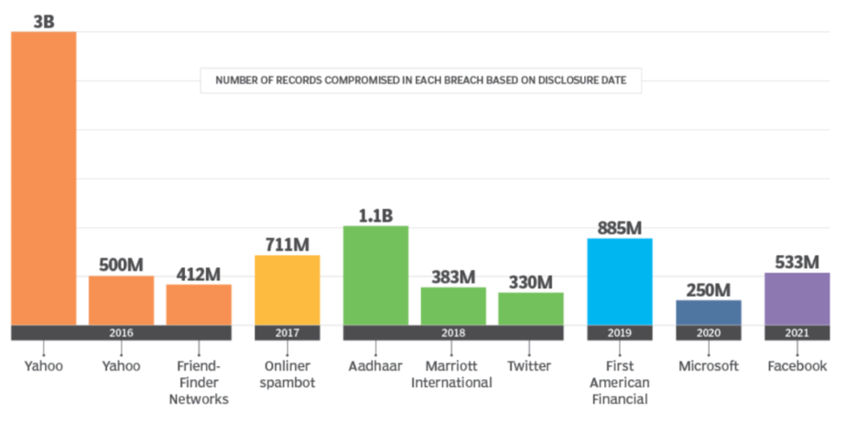Viewport: 868px width, 433px height.
Task: Click the green Twitter 330M bar
Action: (530, 308)
